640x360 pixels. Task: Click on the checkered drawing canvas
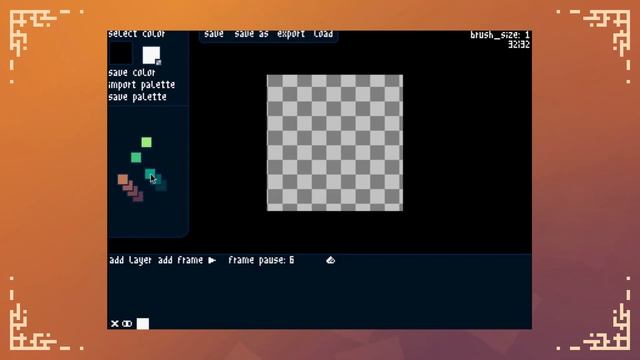click(x=335, y=143)
